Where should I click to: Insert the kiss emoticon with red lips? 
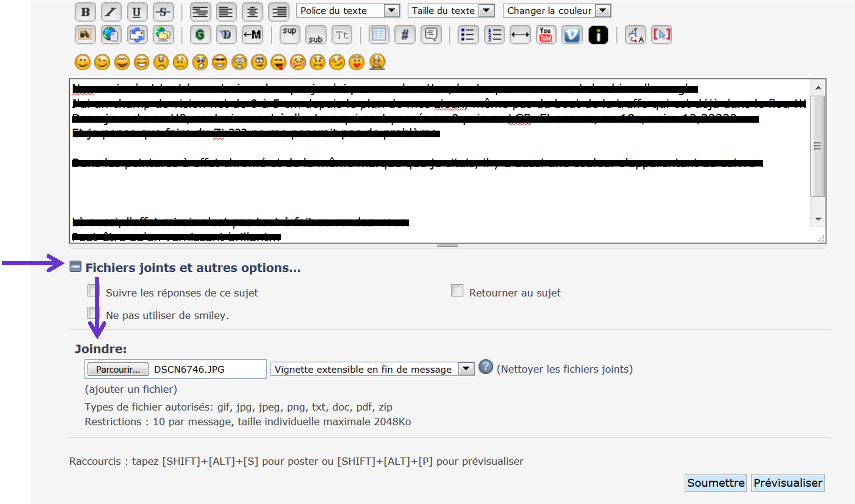(x=357, y=62)
